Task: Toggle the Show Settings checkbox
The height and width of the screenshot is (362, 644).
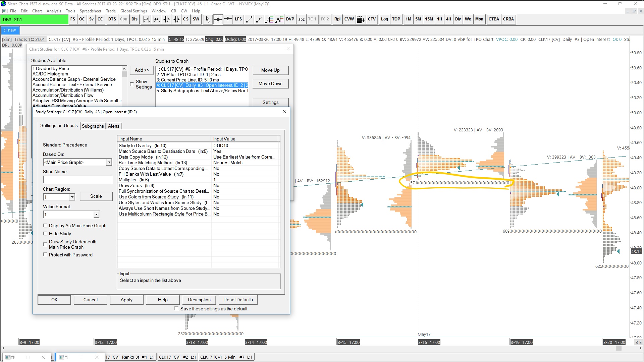Action: coord(132,84)
